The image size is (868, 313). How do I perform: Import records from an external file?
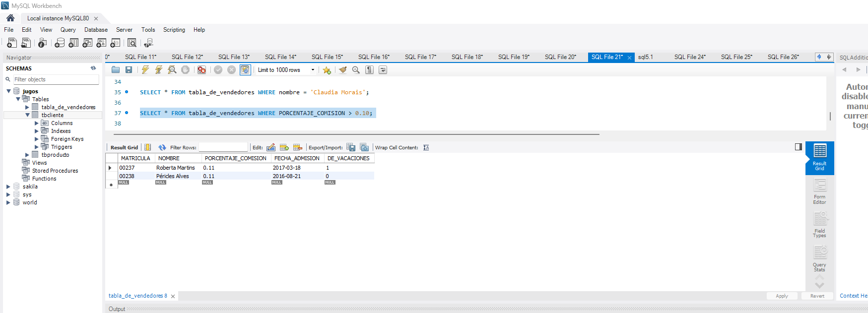[x=364, y=147]
